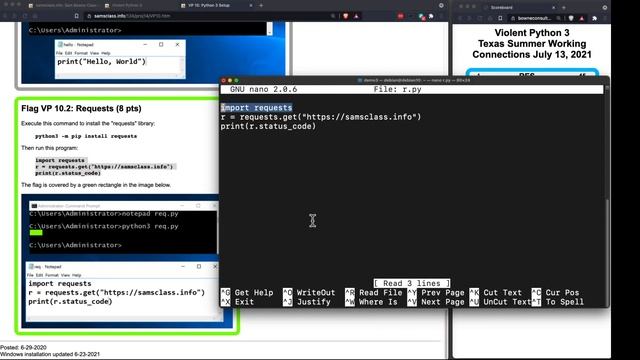Click the green minimize dot of the terminal window
640x360 pixels.
[236, 80]
